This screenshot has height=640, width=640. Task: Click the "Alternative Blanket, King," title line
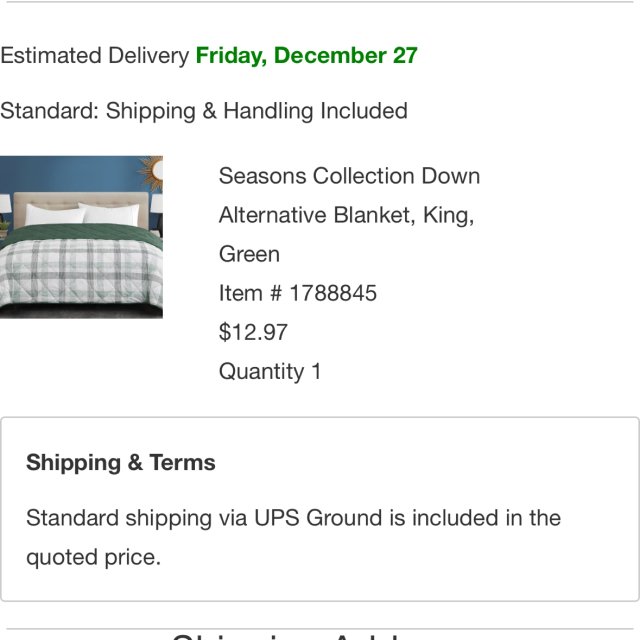[346, 215]
